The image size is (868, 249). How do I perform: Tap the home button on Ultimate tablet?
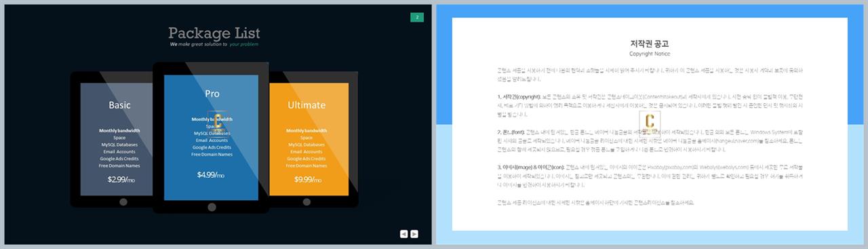click(x=307, y=202)
